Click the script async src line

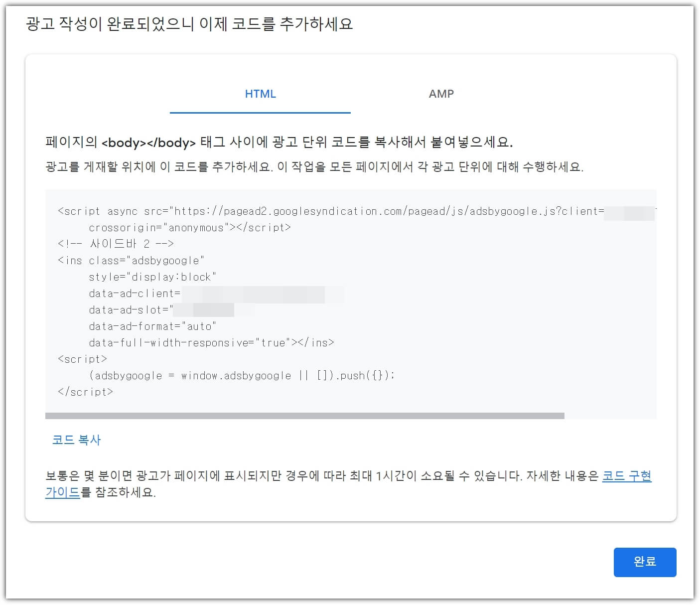coord(329,211)
